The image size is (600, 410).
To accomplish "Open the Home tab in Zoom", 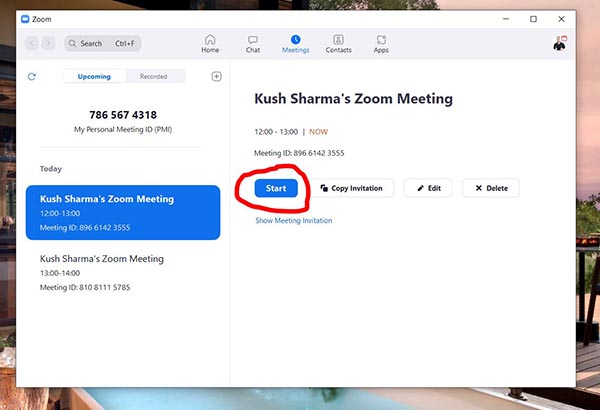I will pos(210,44).
